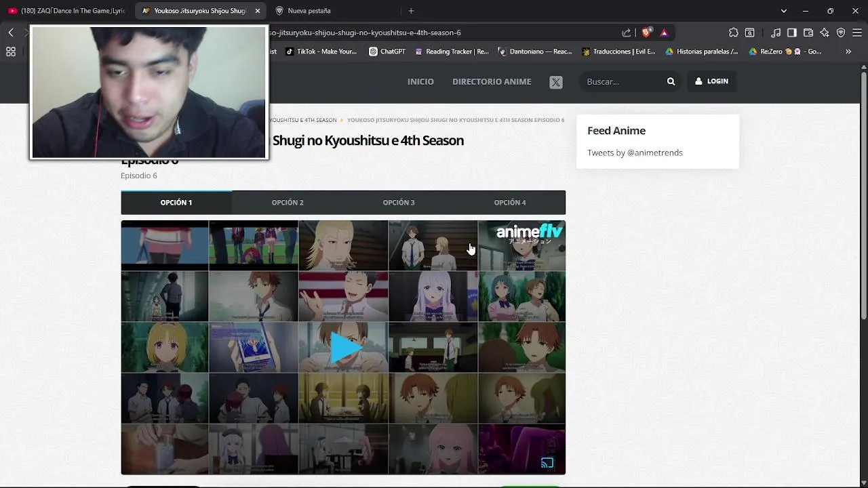This screenshot has height=488, width=868.
Task: Go back with the browser back arrow
Action: 11,33
